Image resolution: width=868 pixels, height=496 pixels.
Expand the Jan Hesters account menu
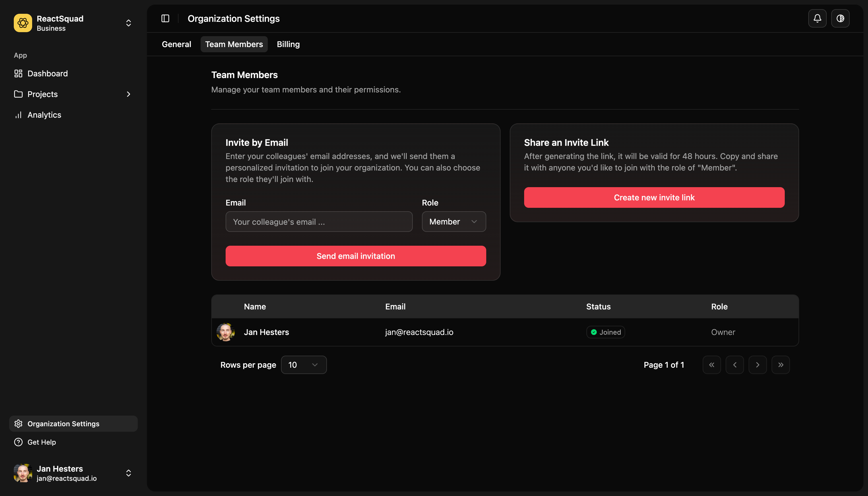pos(128,473)
